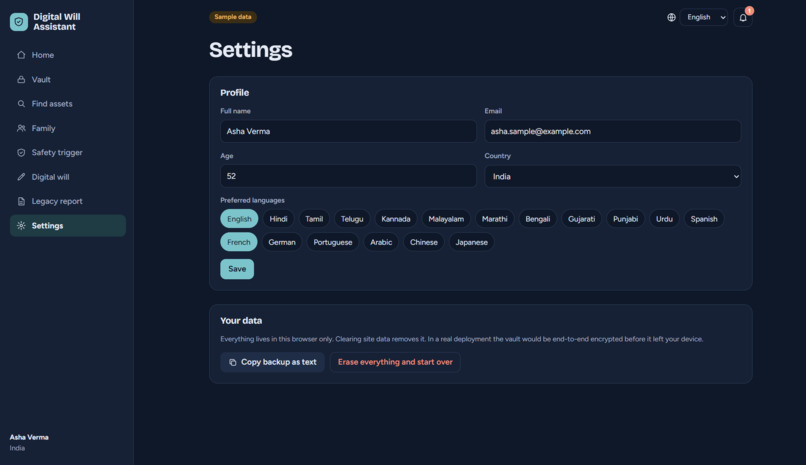Screen dimensions: 806x465
Task: Click Copy backup as text
Action: tap(272, 362)
